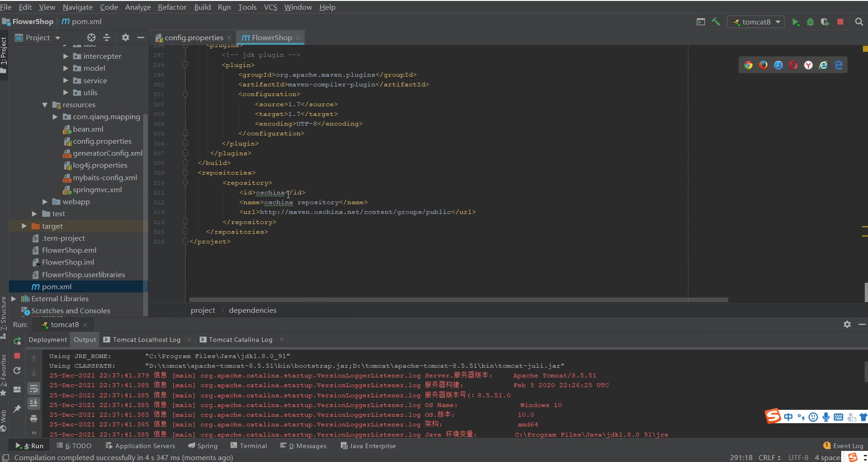Expand the target folder in project tree
The width and height of the screenshot is (868, 462).
24,226
